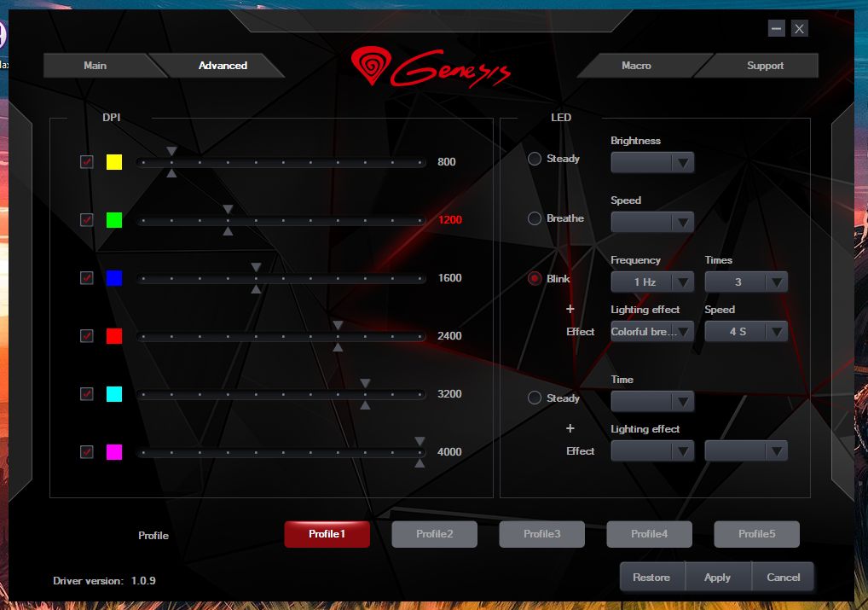Screen dimensions: 868x610
Task: Disable the 1600 DPI level checkbox
Action: pos(86,277)
